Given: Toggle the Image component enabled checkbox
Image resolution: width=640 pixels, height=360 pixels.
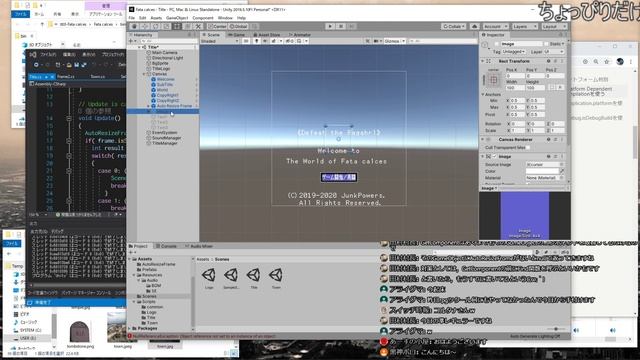Looking at the screenshot, I should [495, 157].
